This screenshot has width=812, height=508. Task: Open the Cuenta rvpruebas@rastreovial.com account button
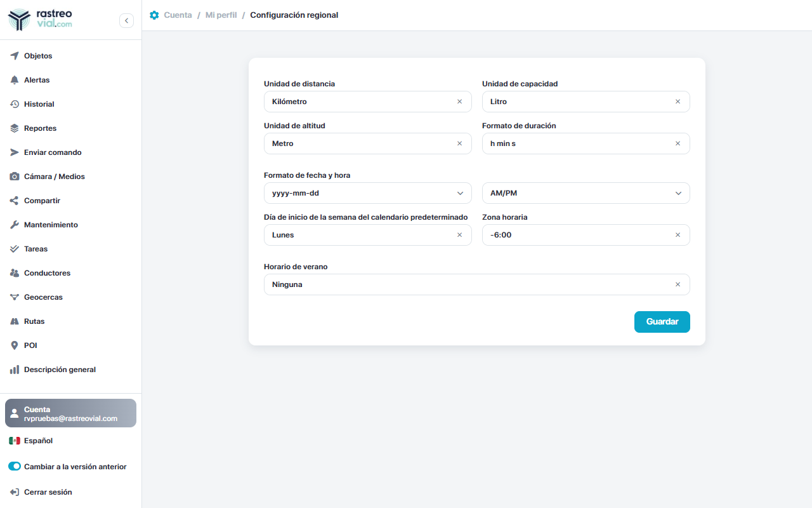point(70,413)
